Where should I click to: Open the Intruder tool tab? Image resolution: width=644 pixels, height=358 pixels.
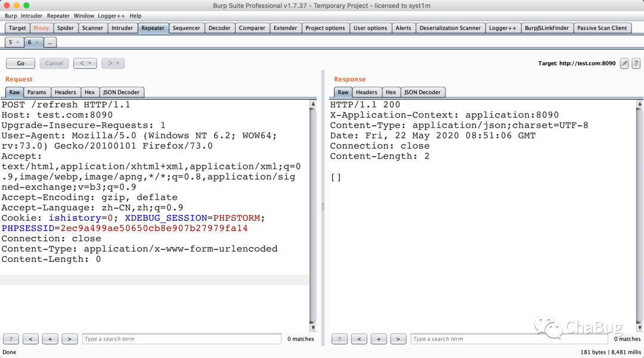pos(122,28)
